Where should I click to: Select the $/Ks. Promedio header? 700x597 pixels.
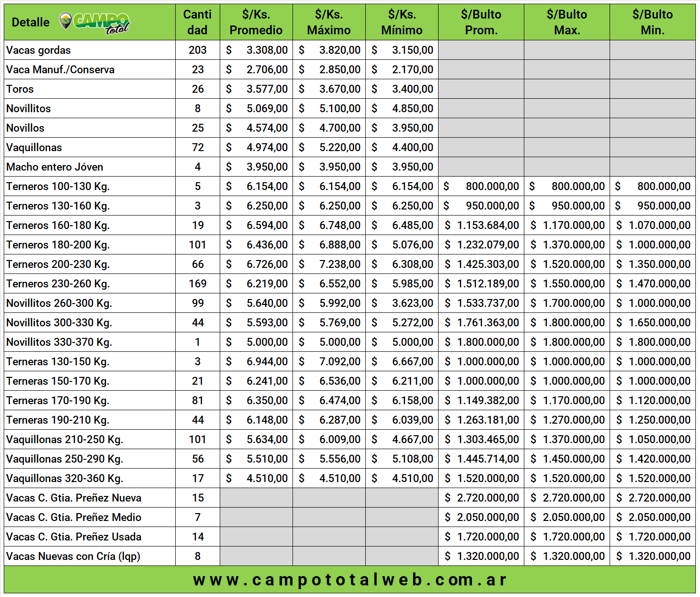(256, 22)
